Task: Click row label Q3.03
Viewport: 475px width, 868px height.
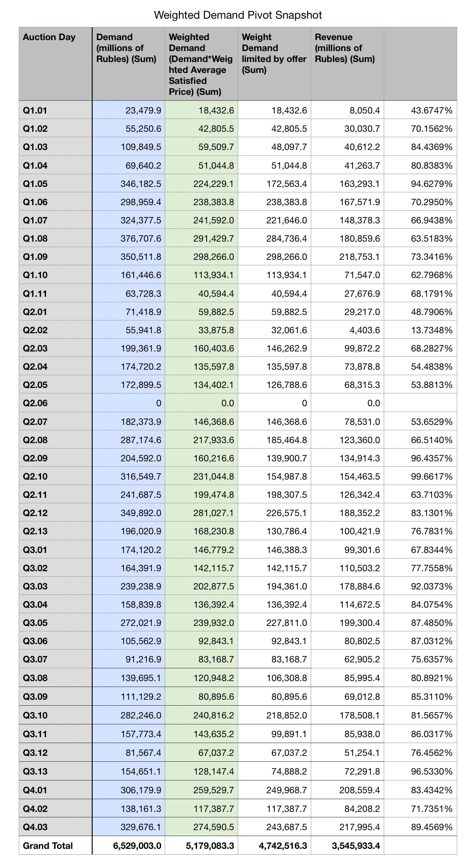Action: coord(55,586)
